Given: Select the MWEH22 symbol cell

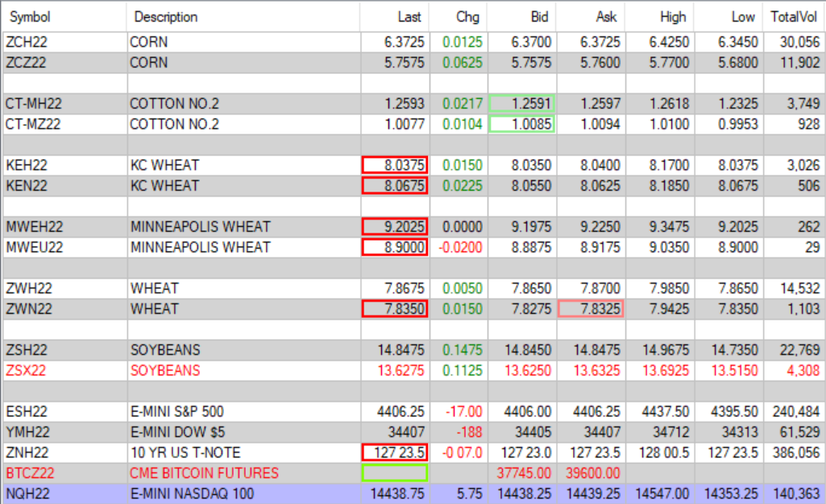Looking at the screenshot, I should 64,227.
